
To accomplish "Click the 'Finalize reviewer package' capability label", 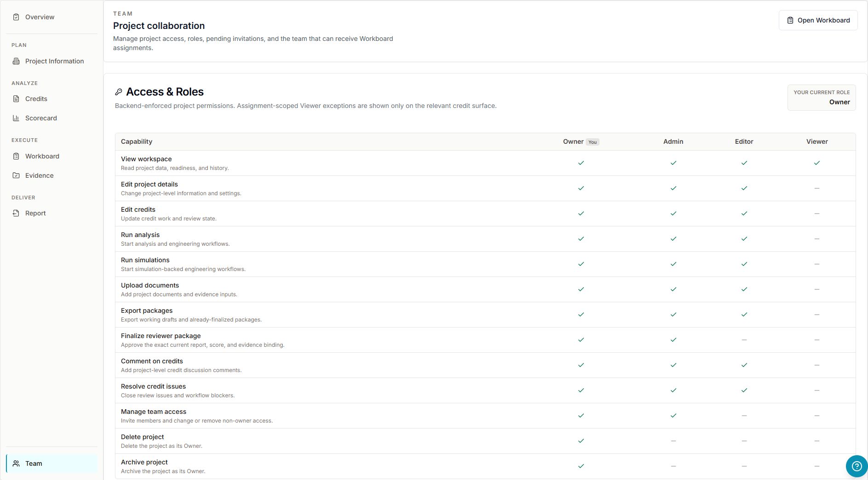I will pos(161,336).
